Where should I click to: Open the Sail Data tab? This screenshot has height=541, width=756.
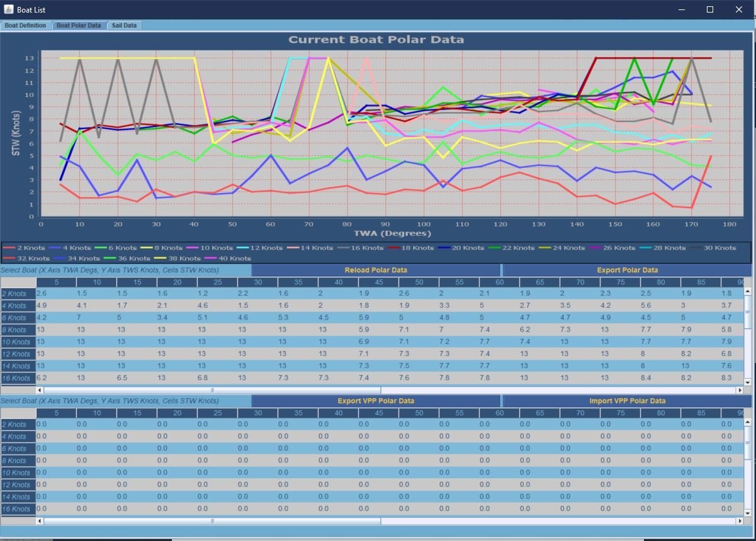pos(124,26)
